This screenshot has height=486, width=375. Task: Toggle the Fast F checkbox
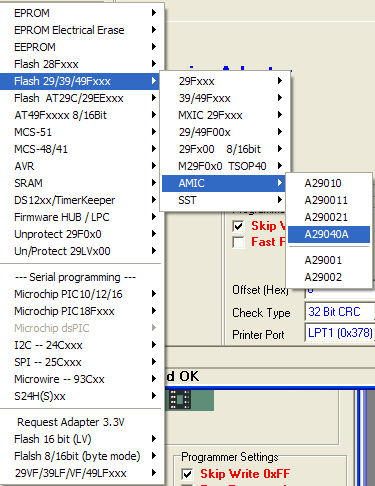[x=238, y=242]
